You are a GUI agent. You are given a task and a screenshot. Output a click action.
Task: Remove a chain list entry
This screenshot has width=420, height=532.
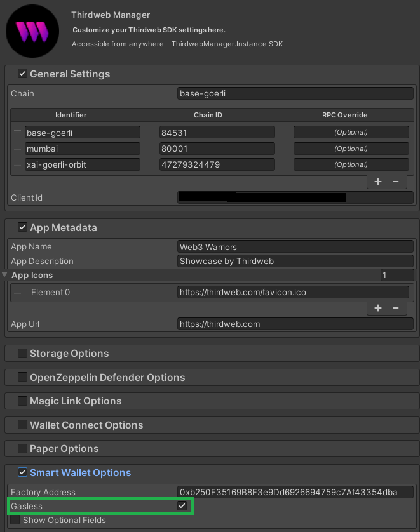(396, 182)
